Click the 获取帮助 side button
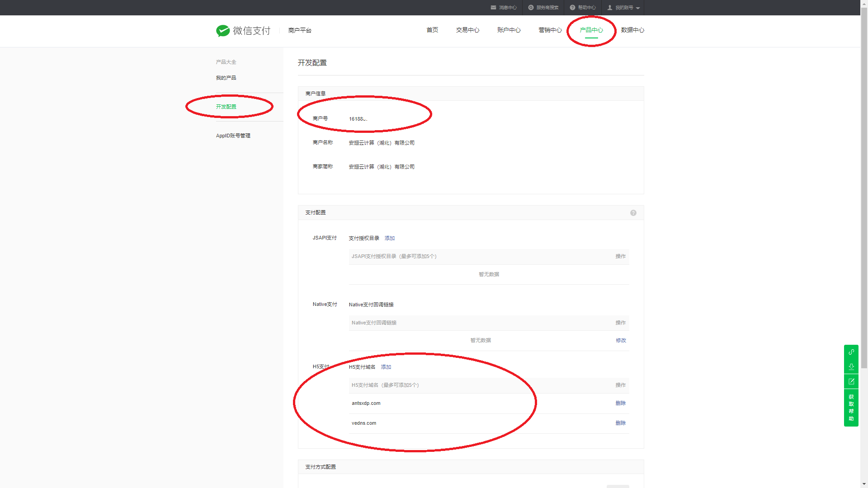The height and width of the screenshot is (488, 868). point(851,408)
